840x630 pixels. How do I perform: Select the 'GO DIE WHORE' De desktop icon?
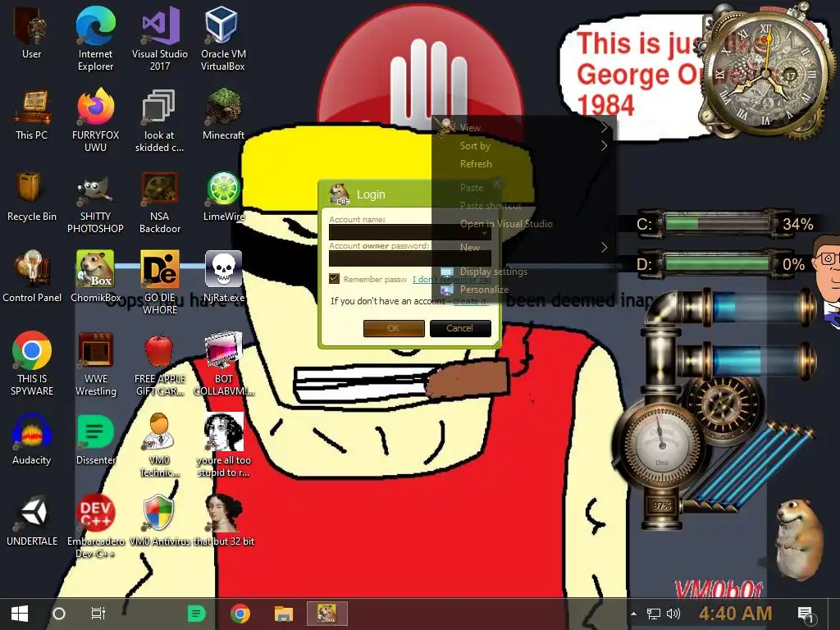[x=160, y=282]
